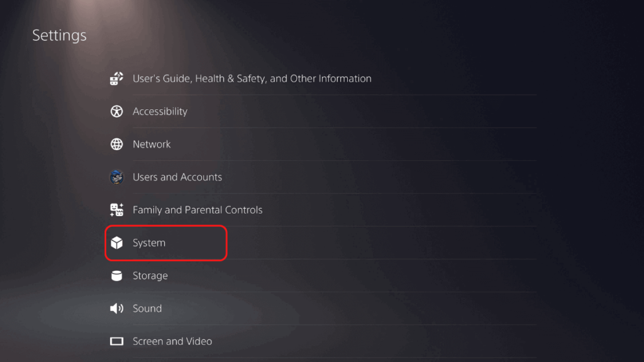Click the Settings page title
The height and width of the screenshot is (362, 644).
point(60,35)
